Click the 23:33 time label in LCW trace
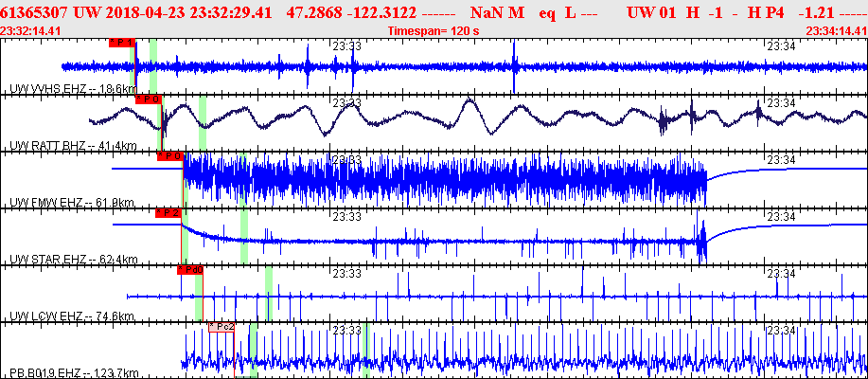The image size is (868, 379). tap(346, 274)
